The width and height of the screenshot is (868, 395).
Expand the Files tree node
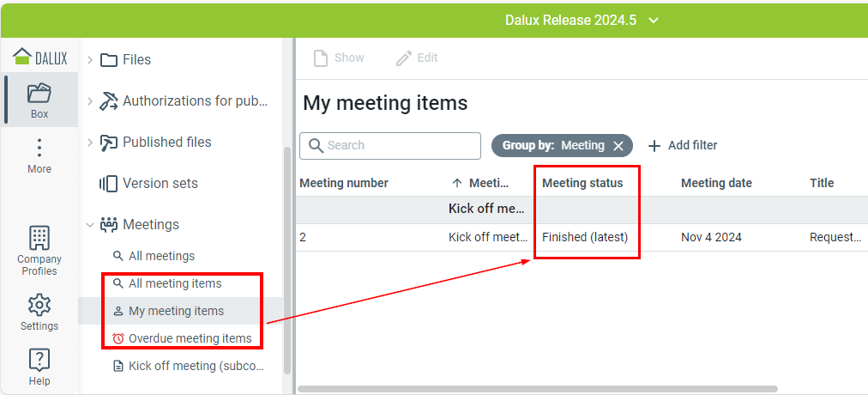(90, 60)
